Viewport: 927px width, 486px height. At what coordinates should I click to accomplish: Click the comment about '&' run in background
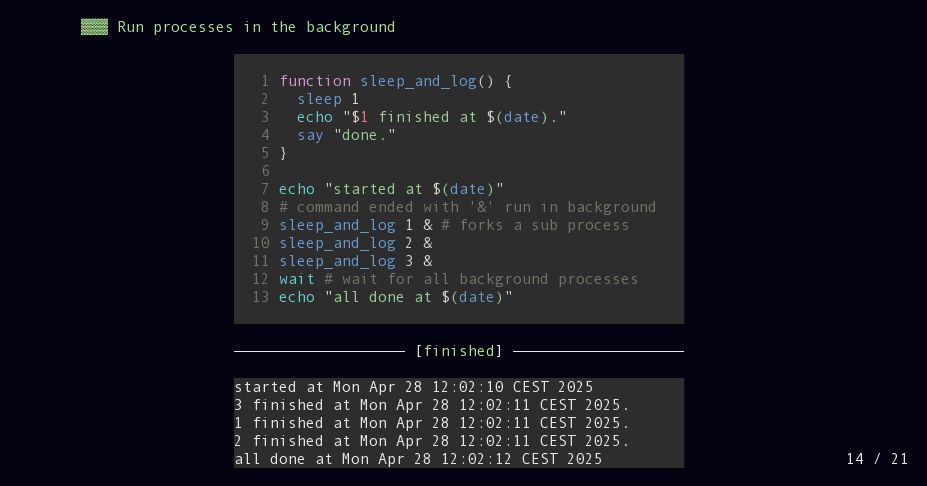[x=468, y=208]
